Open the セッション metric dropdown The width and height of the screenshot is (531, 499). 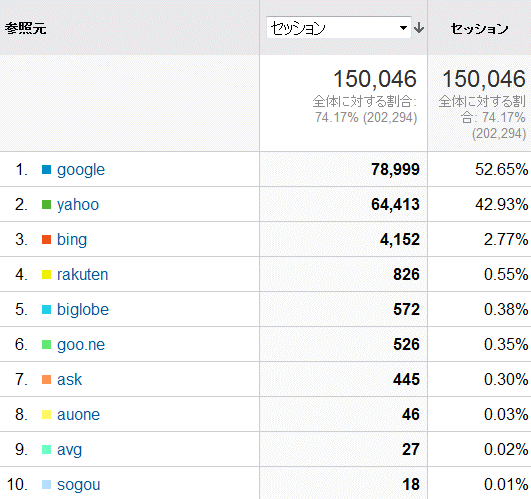[339, 27]
